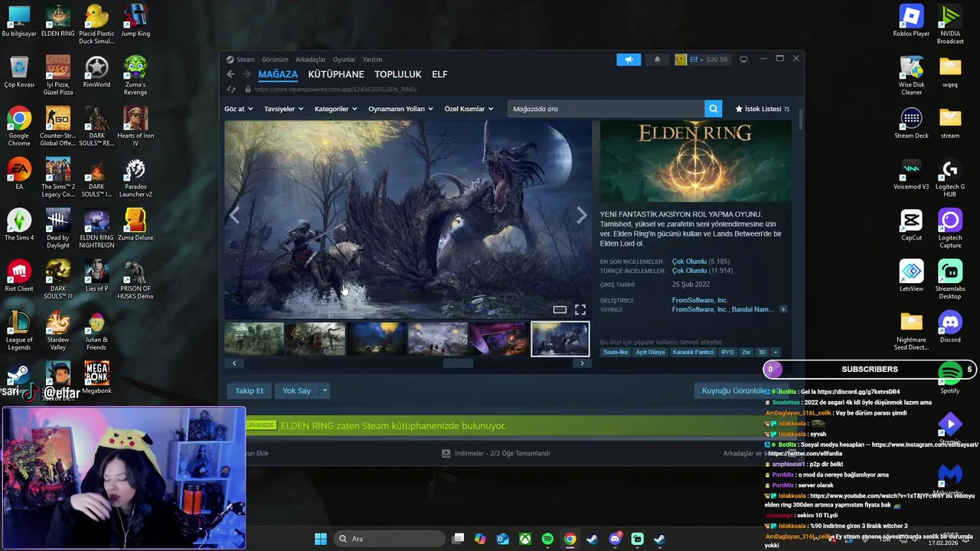Open the ELF profile tab

pyautogui.click(x=439, y=74)
